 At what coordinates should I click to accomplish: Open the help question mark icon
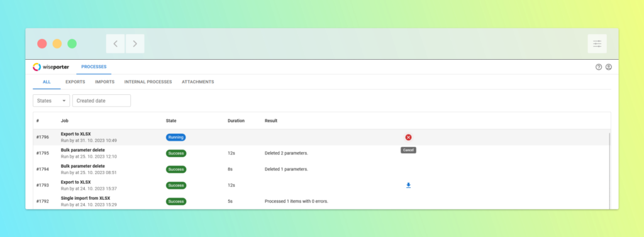click(599, 67)
